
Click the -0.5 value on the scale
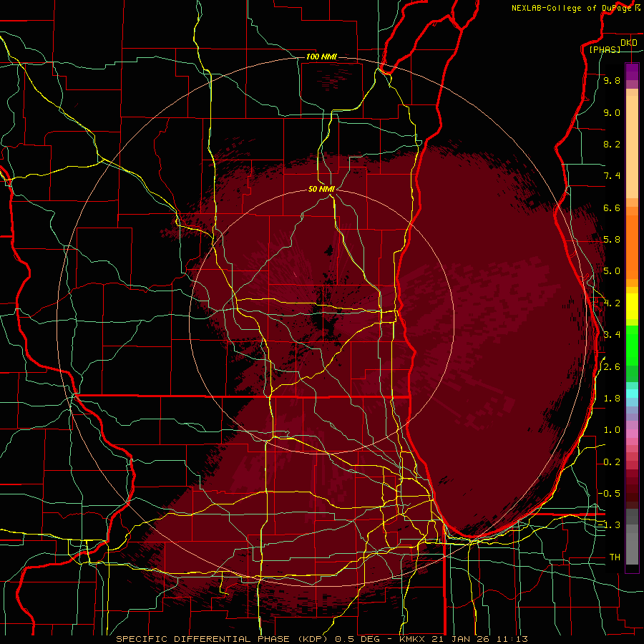point(609,494)
